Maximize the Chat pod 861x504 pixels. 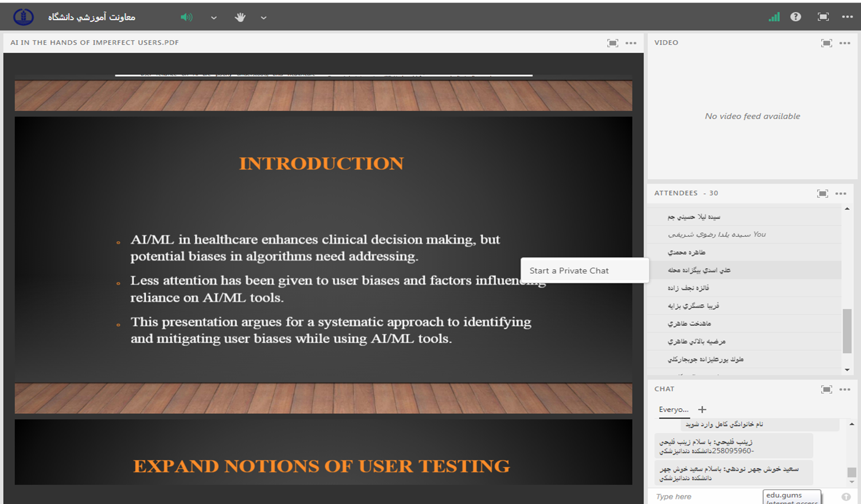[x=826, y=390]
